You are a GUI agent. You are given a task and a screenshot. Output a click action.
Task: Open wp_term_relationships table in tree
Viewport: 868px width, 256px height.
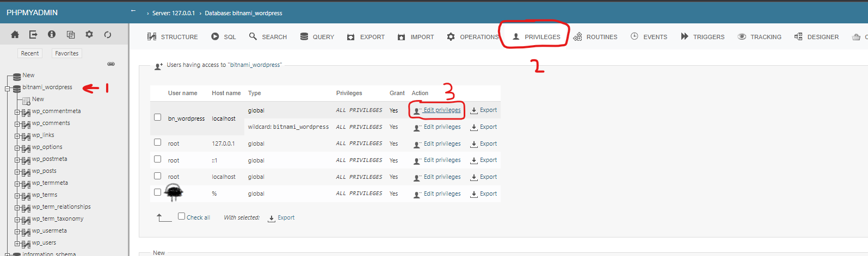(61, 207)
